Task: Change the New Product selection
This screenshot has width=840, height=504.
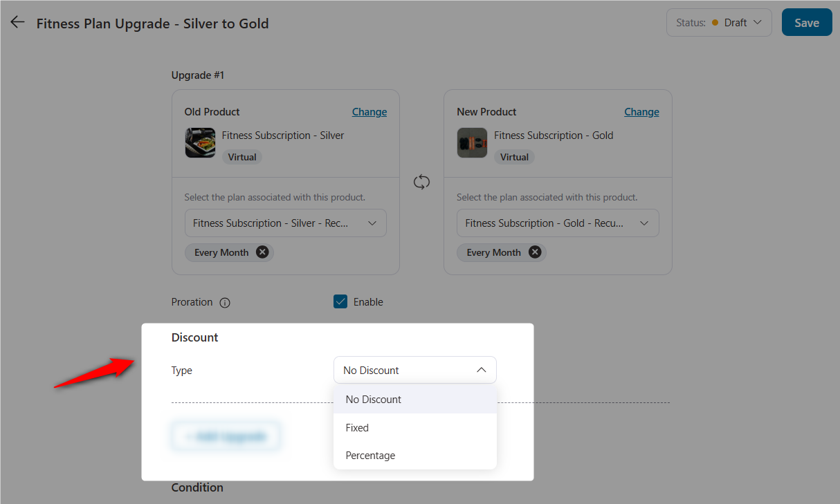Action: pyautogui.click(x=641, y=111)
